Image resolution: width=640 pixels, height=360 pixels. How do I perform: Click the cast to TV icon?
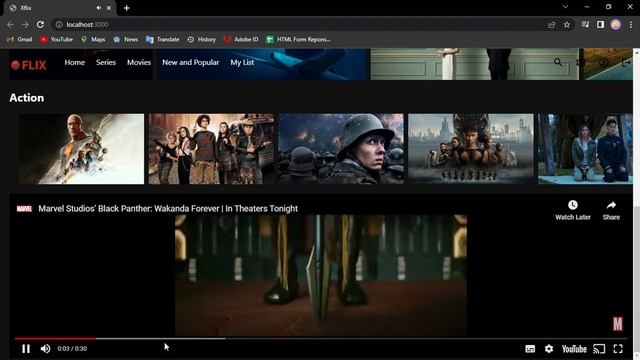[x=599, y=349]
